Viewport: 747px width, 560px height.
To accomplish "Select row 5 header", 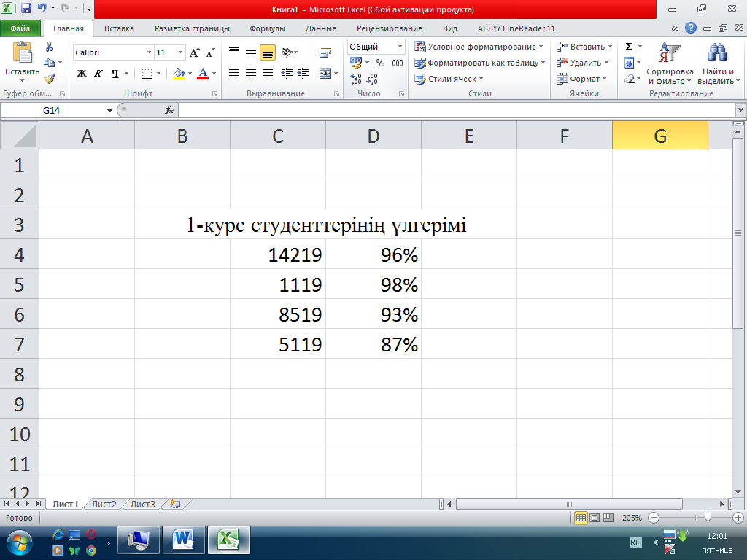I will [19, 285].
